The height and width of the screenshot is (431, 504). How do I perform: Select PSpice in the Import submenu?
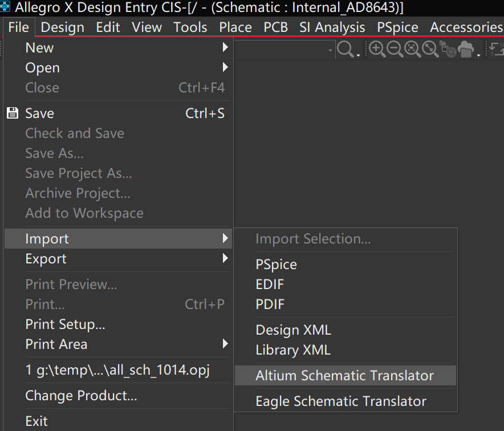(x=346, y=264)
